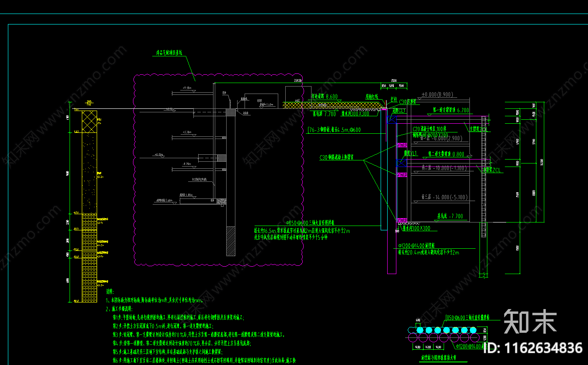Select the '第4步' construction step line
This screenshot has width=588, height=365.
tap(182, 343)
